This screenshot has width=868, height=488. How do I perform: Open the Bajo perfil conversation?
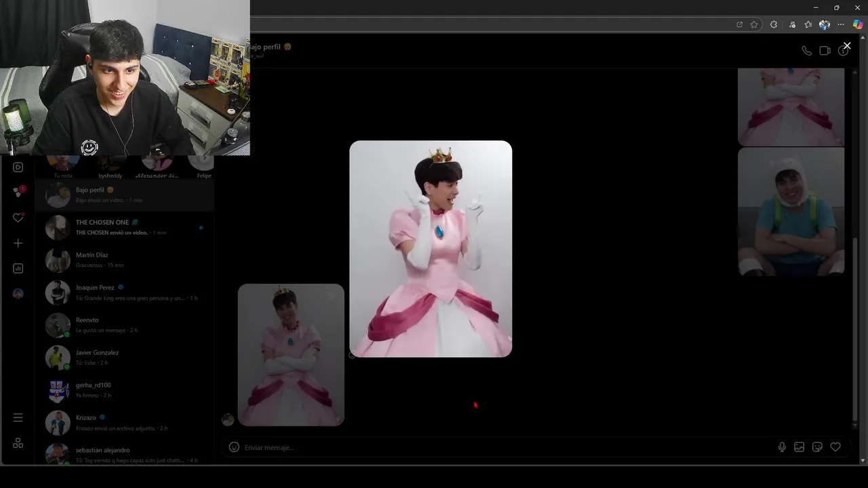point(125,195)
